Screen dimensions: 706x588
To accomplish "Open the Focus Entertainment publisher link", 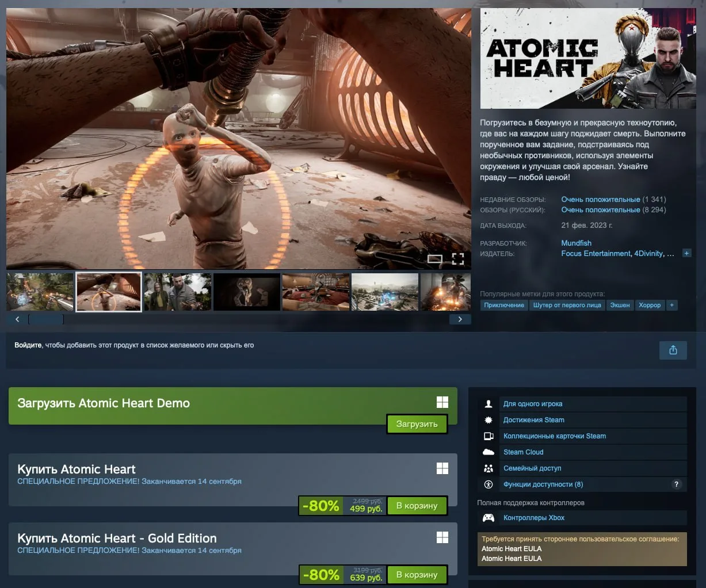I will (x=596, y=253).
